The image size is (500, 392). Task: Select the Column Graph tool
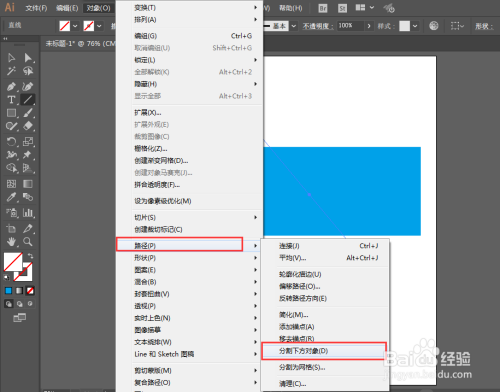28,213
